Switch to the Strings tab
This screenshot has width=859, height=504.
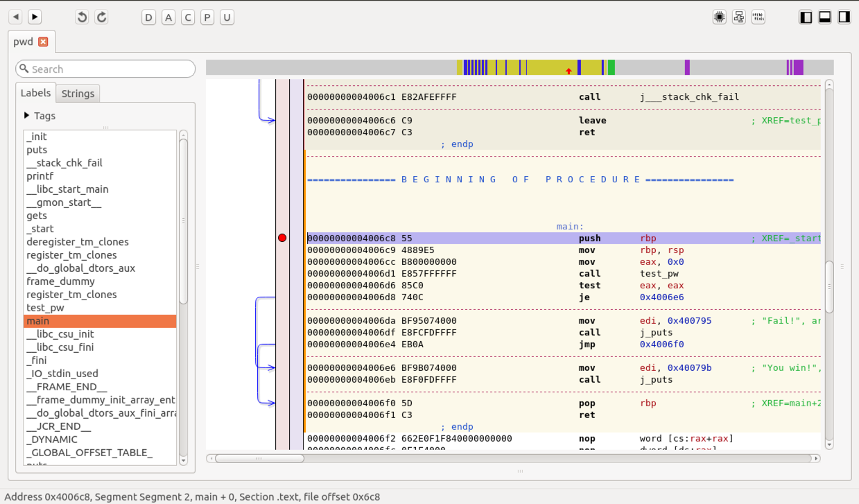tap(78, 94)
